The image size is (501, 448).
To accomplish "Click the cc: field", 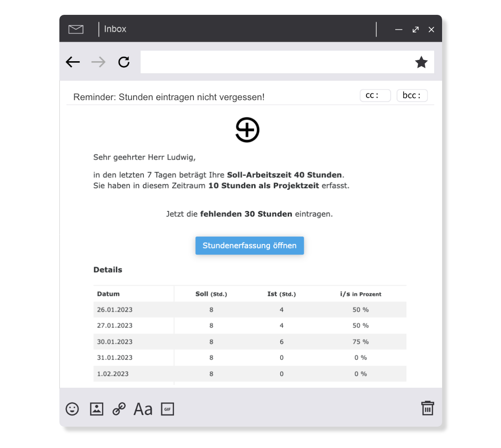I will point(375,95).
